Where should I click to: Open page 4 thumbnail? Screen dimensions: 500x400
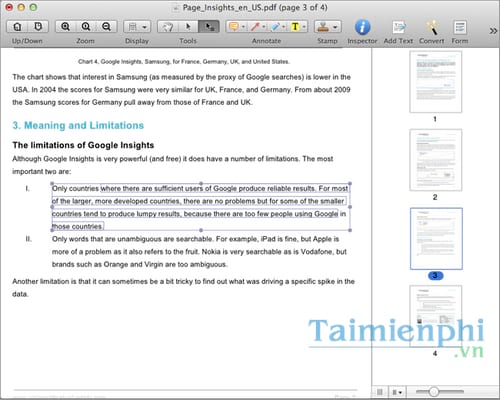pos(436,316)
